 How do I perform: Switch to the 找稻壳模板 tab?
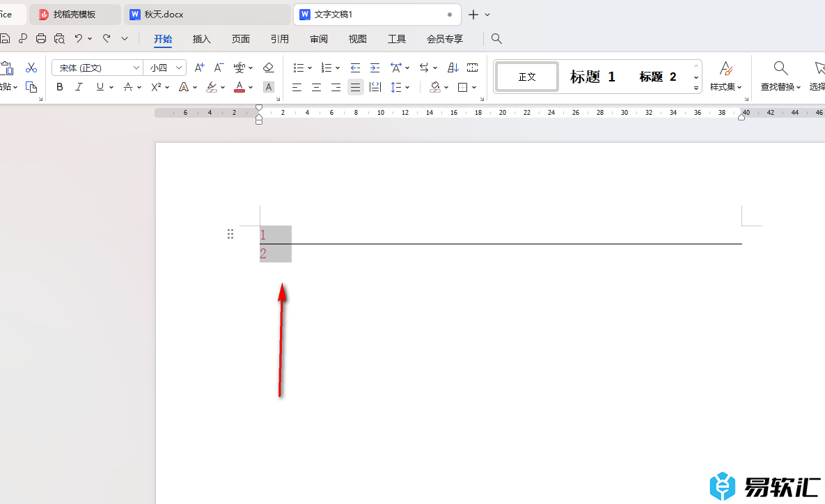click(x=74, y=15)
